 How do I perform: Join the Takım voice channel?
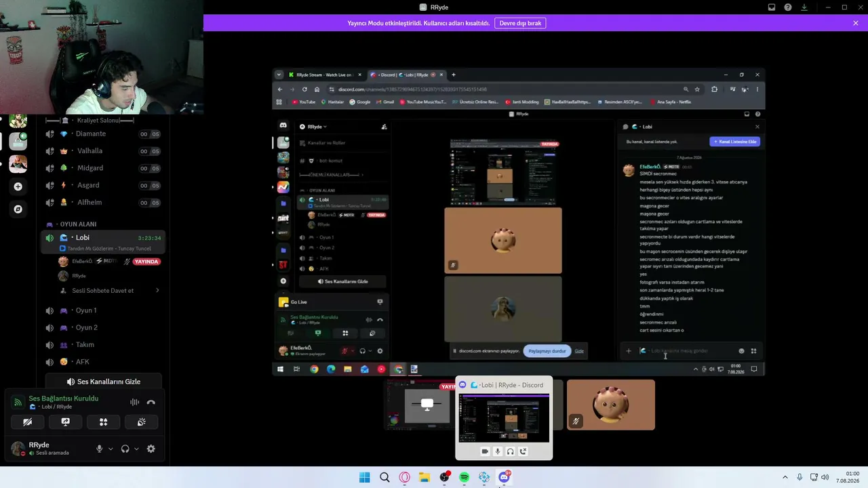click(103, 344)
